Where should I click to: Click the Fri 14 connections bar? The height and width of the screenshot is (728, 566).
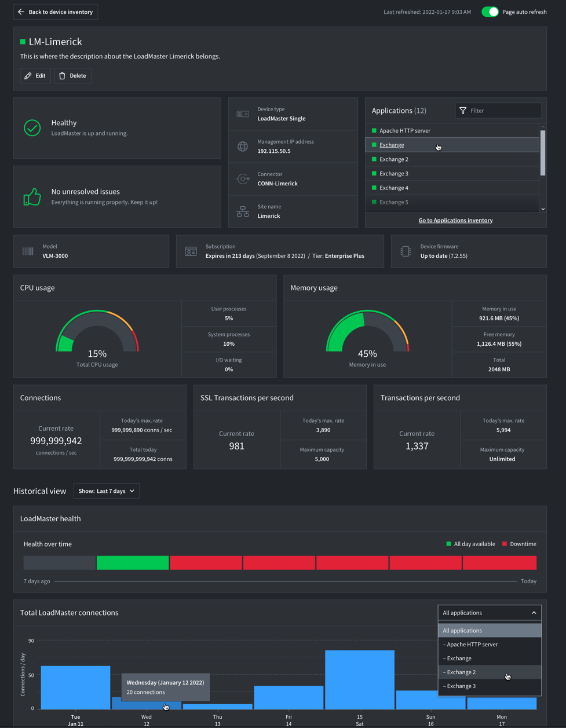289,697
